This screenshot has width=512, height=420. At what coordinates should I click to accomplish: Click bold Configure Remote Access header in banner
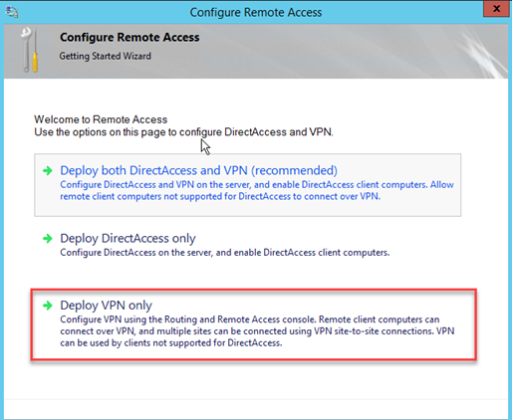[x=129, y=37]
